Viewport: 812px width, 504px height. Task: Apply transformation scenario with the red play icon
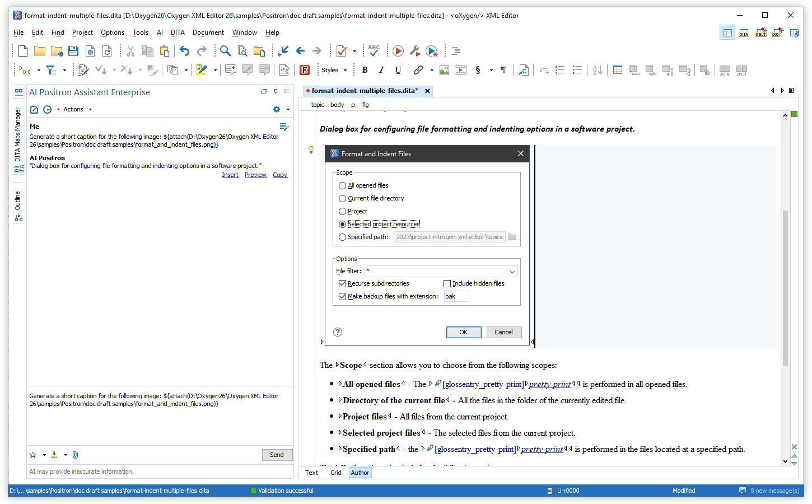click(398, 51)
